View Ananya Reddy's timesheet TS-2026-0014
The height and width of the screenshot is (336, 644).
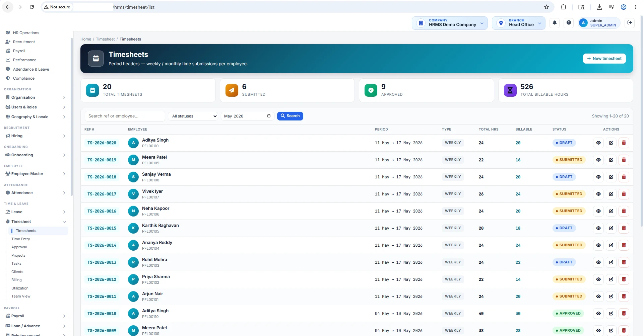598,245
